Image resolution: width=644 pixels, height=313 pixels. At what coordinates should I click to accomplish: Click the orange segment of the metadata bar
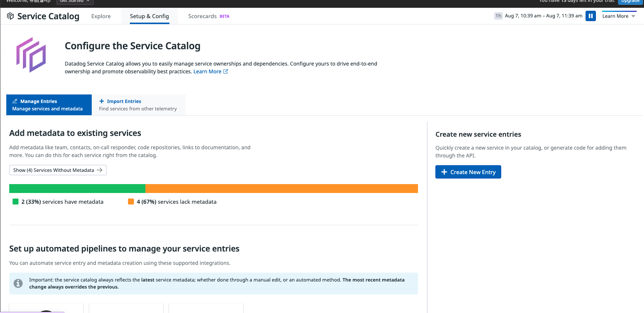click(281, 189)
